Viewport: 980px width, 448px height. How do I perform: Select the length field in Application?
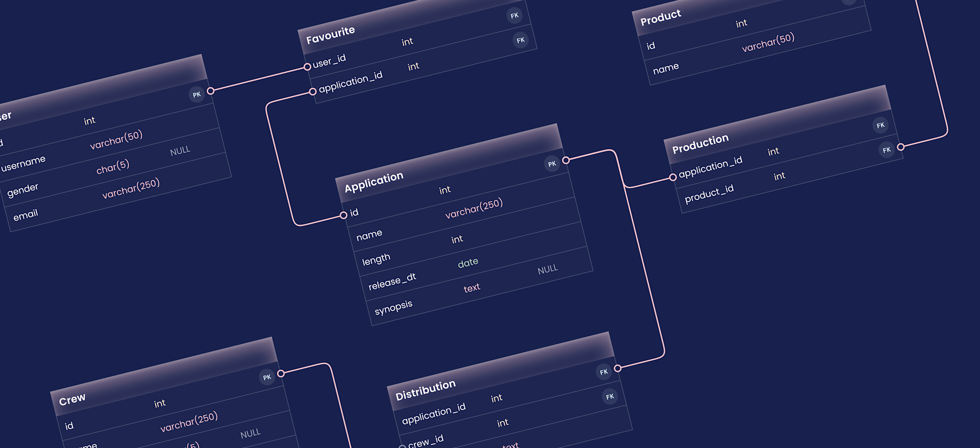376,259
